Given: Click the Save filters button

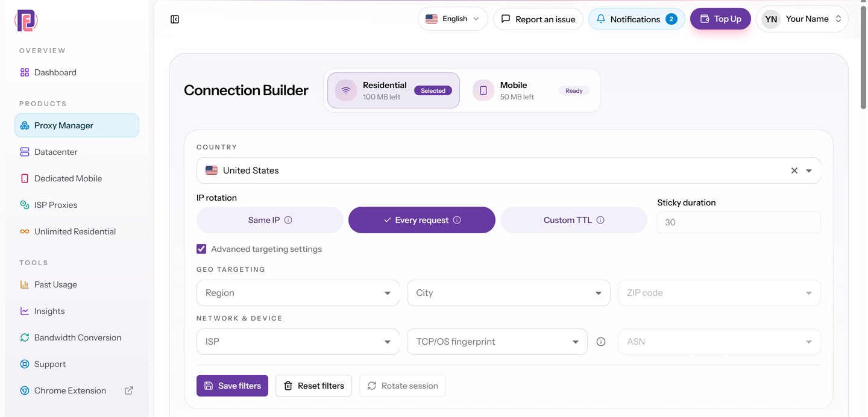Looking at the screenshot, I should pos(232,386).
